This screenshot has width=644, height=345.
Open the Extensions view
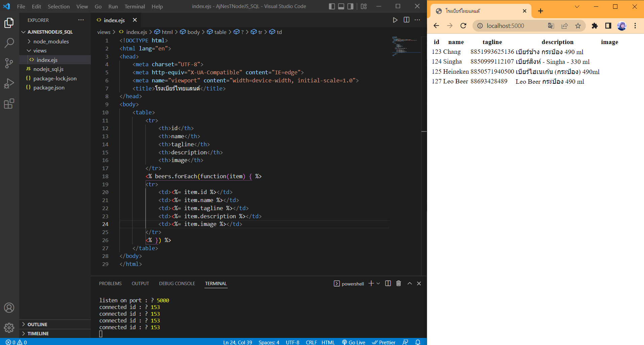[x=9, y=104]
